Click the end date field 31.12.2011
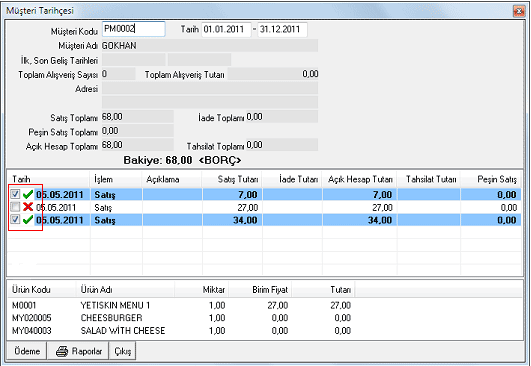 coord(282,29)
